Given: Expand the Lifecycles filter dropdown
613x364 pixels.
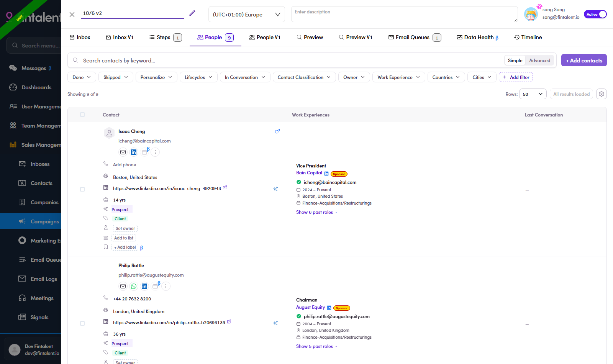Looking at the screenshot, I should click(198, 77).
